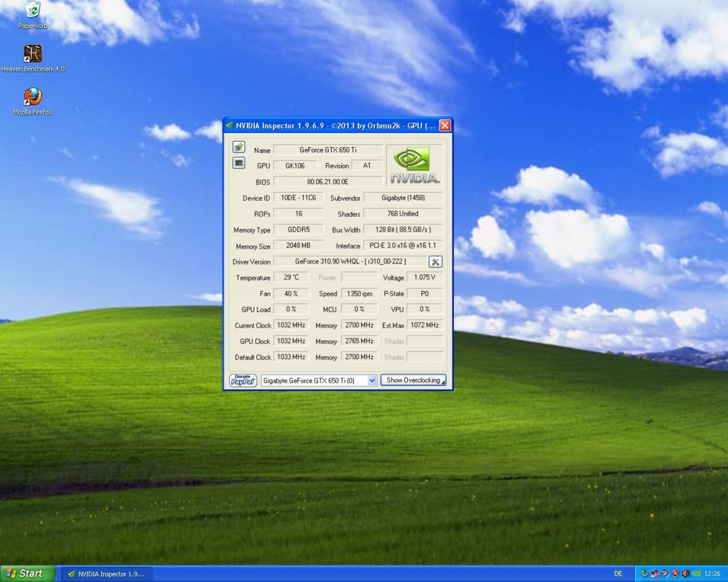Click the Temperature value 29 °C
The width and height of the screenshot is (728, 582).
click(291, 277)
